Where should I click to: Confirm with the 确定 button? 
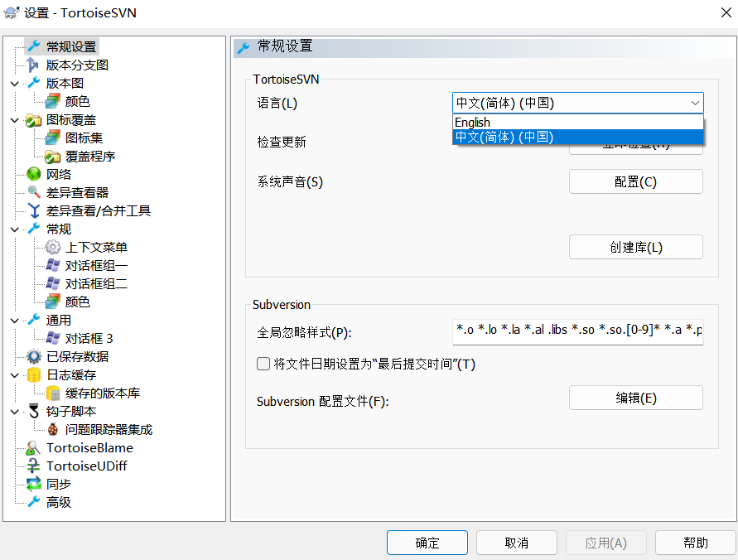427,543
